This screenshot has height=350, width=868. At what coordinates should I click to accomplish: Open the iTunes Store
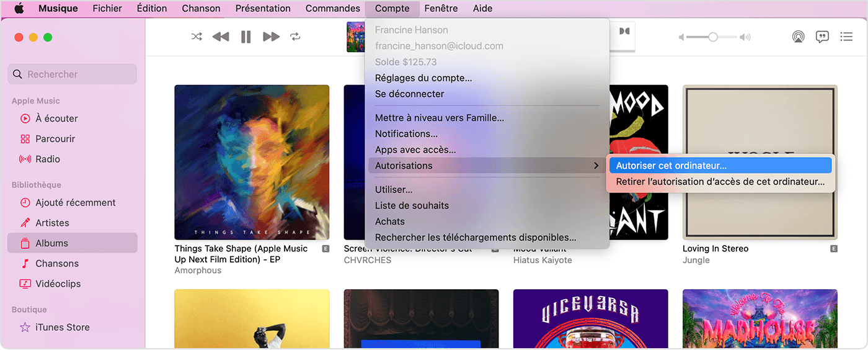click(x=73, y=328)
